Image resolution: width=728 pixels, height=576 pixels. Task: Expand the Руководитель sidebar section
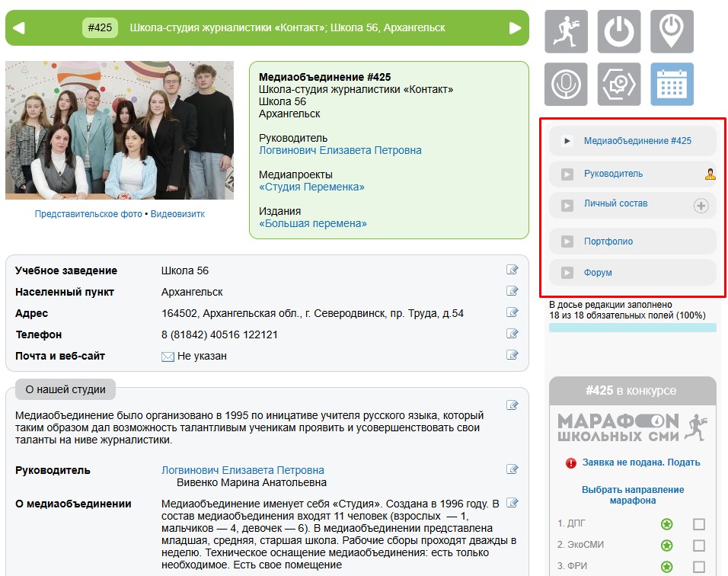tap(613, 174)
